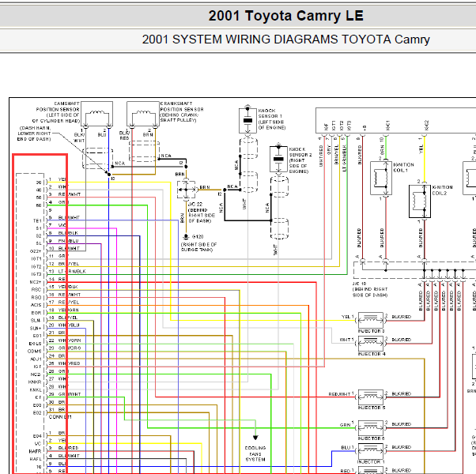
Task: Click the Injector 3 coil symbol
Action: pyautogui.click(x=371, y=320)
